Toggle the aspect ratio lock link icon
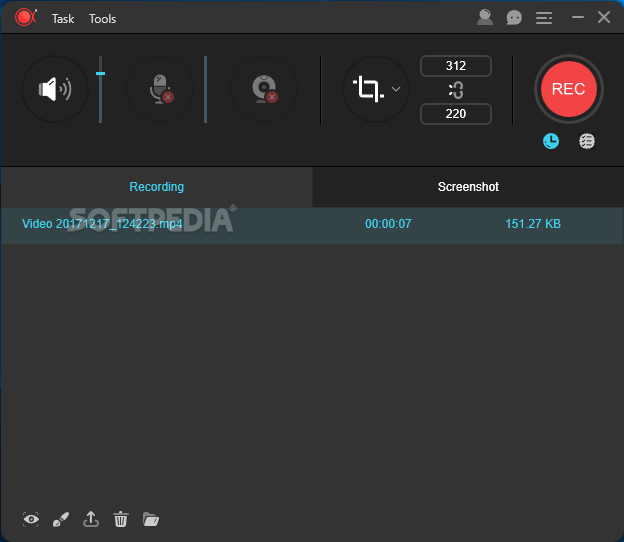The width and height of the screenshot is (624, 542). pyautogui.click(x=456, y=90)
